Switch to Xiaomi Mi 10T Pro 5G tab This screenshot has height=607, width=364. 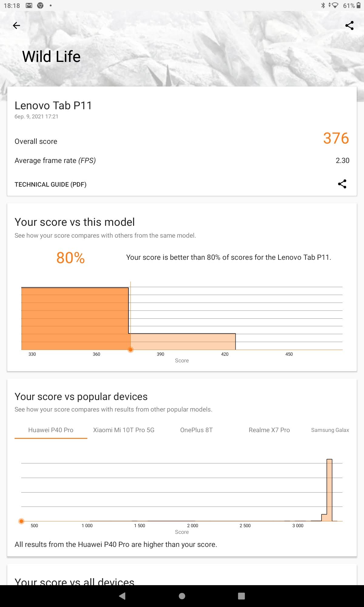point(124,430)
